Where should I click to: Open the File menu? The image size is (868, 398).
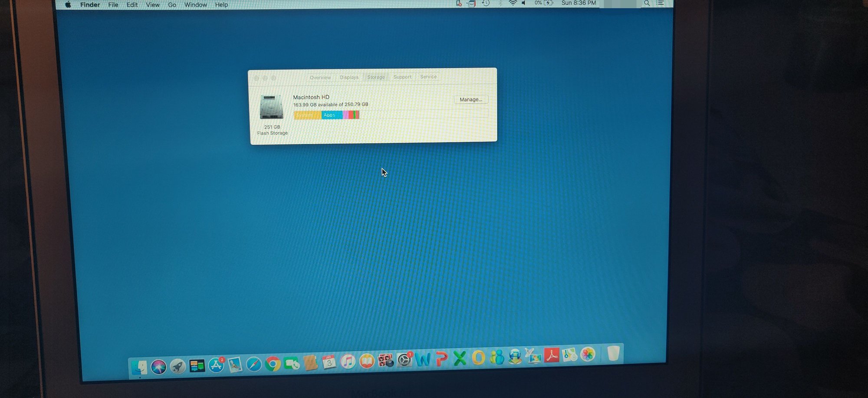pyautogui.click(x=113, y=5)
